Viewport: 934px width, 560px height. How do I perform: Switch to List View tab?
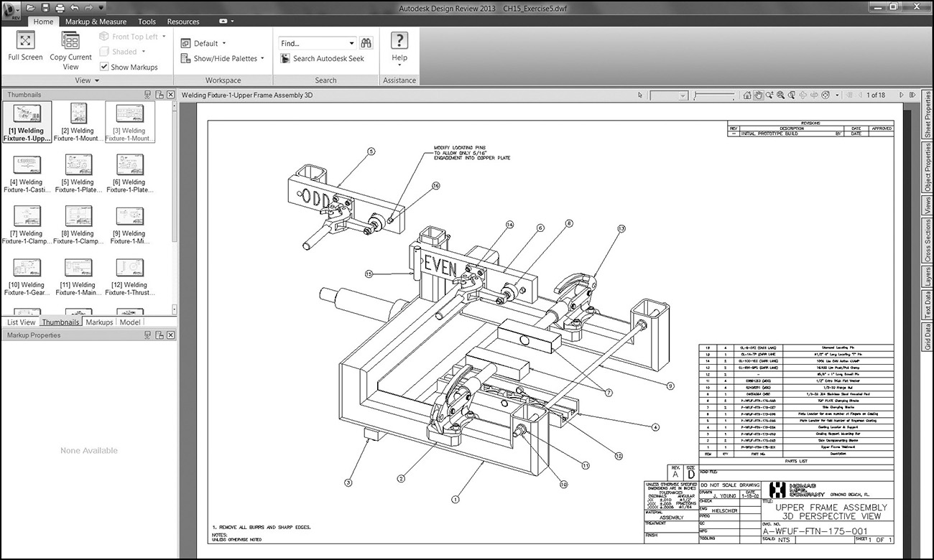coord(22,322)
